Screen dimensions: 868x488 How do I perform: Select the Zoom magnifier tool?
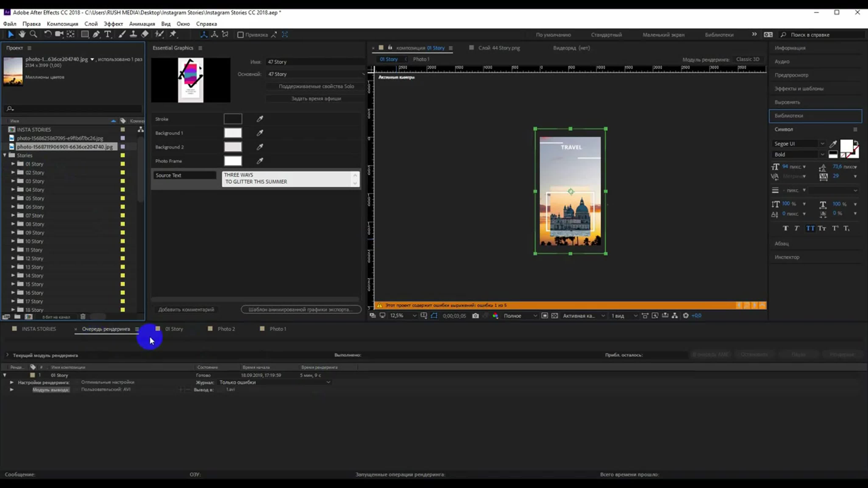point(33,34)
